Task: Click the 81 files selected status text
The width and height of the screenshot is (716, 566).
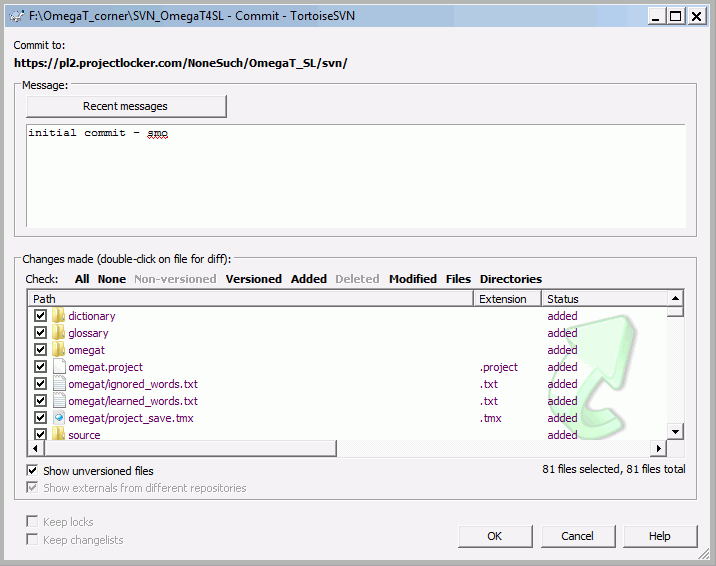Action: 613,469
